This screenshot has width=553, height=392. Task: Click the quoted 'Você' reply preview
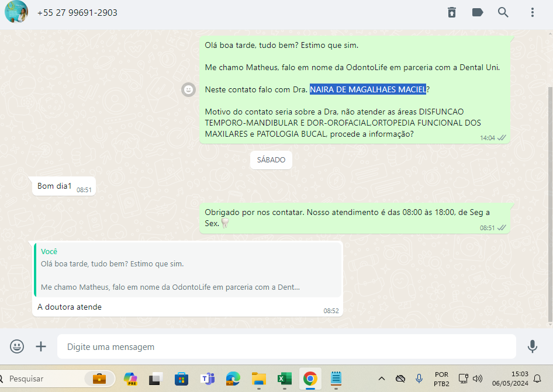pyautogui.click(x=188, y=269)
